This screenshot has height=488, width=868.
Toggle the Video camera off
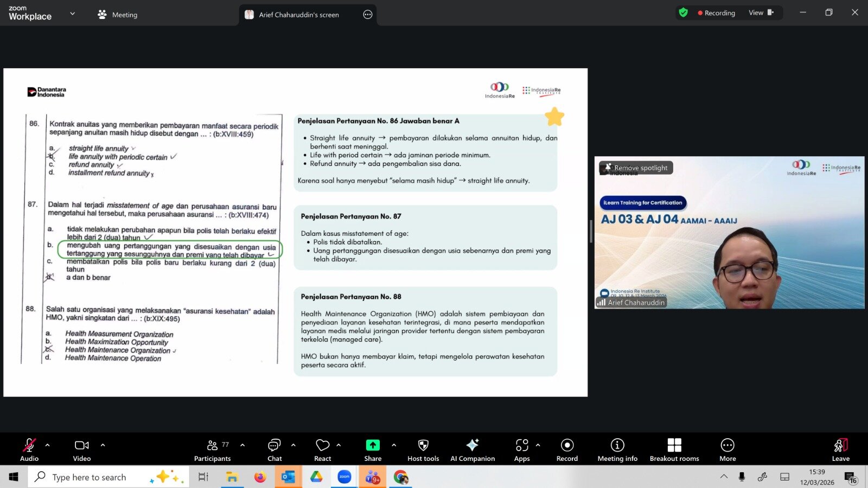coord(82,450)
